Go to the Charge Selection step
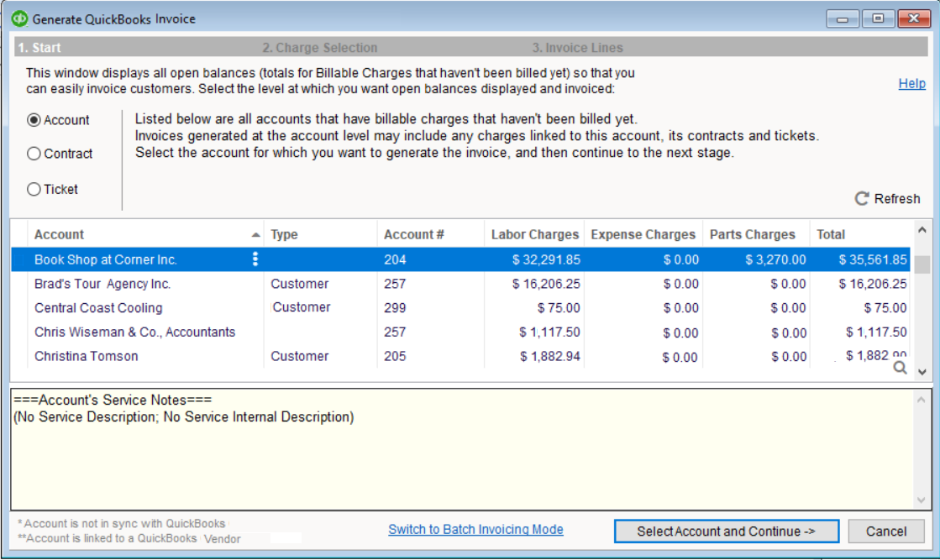Screen dimensions: 940x560 pyautogui.click(x=319, y=48)
